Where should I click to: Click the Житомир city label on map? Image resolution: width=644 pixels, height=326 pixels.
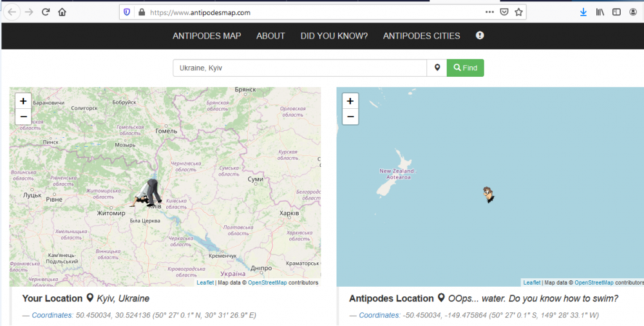coord(111,213)
